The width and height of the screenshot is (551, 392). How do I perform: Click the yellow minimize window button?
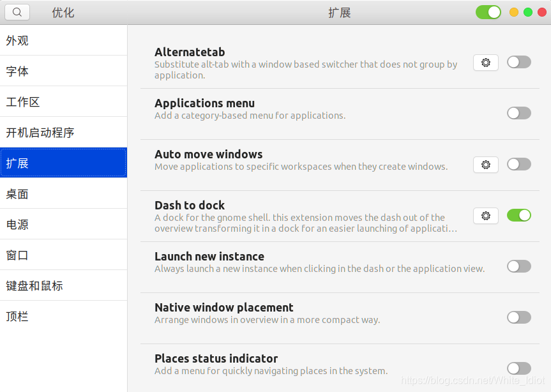click(x=514, y=12)
